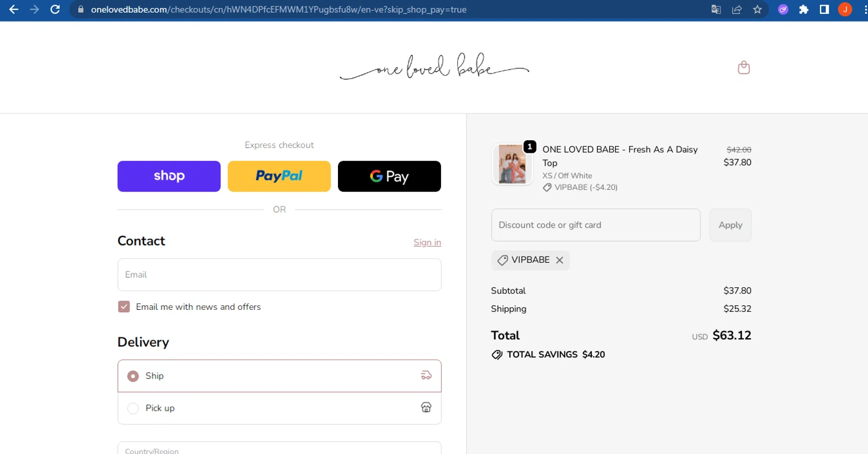
Task: Click tag icon in the VIPBABE chip
Action: [503, 260]
